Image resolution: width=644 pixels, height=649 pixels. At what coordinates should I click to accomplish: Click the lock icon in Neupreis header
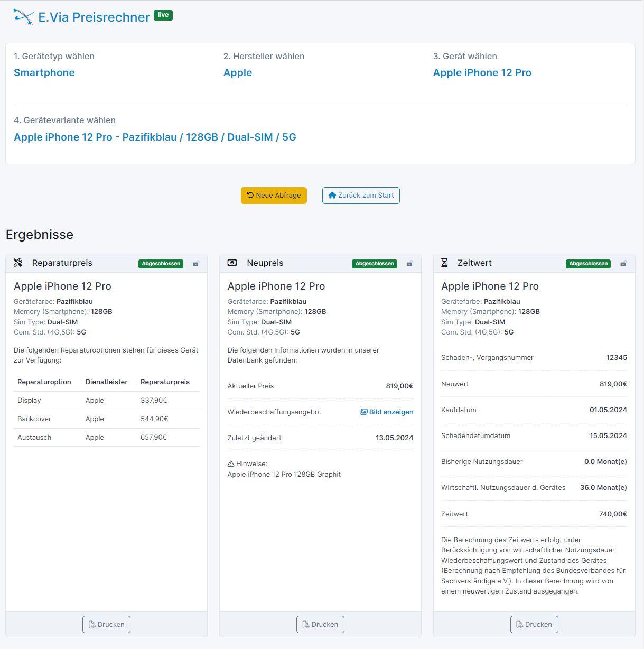pos(409,263)
